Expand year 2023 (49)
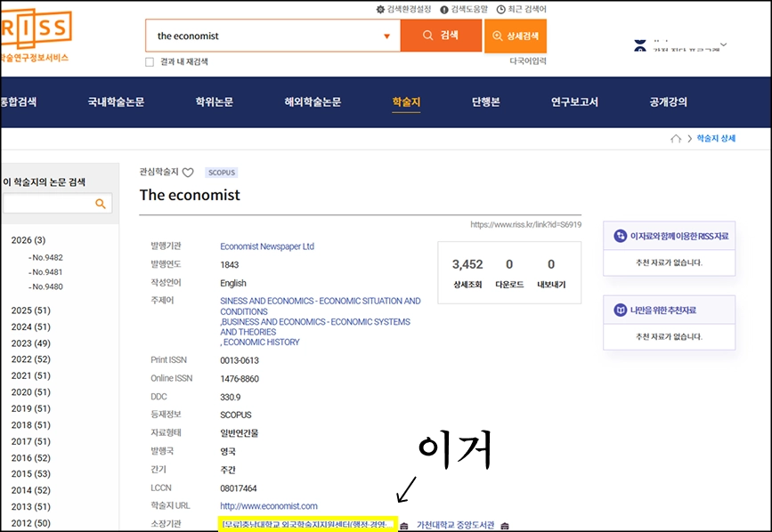Image resolution: width=772 pixels, height=532 pixels. (30, 343)
